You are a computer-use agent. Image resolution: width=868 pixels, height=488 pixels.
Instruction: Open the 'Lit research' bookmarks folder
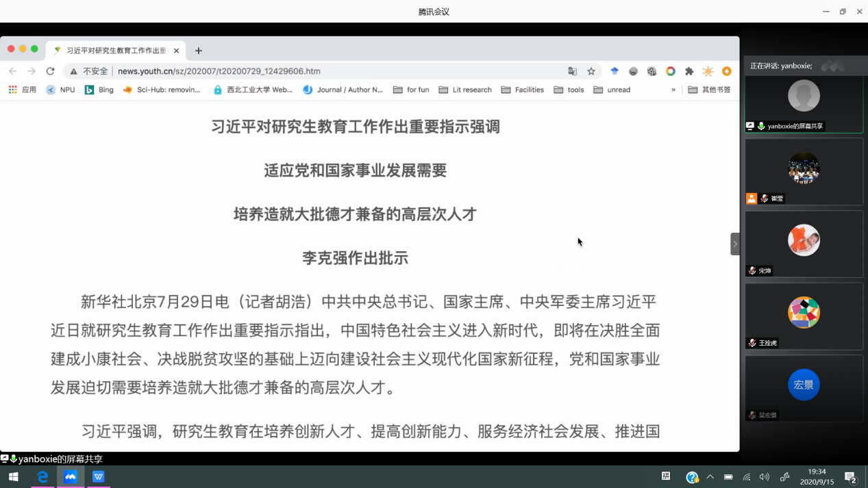(465, 90)
